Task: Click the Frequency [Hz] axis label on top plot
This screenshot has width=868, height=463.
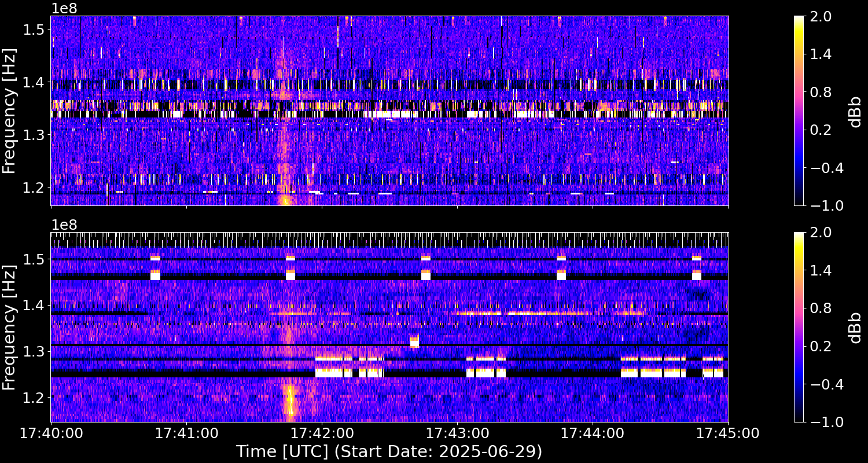Action: click(13, 110)
